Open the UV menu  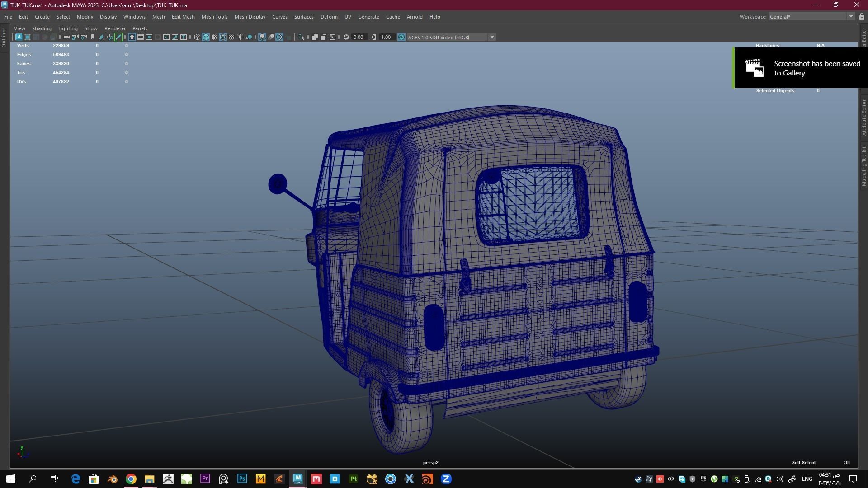pos(348,17)
